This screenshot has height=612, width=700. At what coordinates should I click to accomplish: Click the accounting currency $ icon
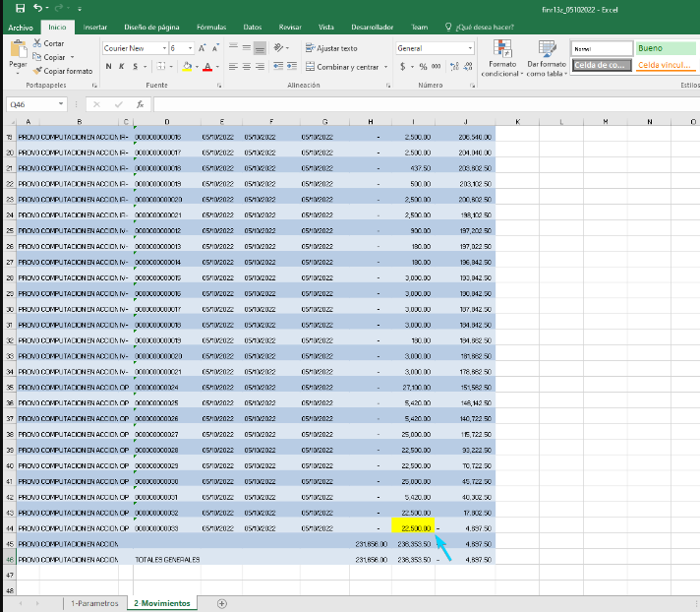pos(403,67)
